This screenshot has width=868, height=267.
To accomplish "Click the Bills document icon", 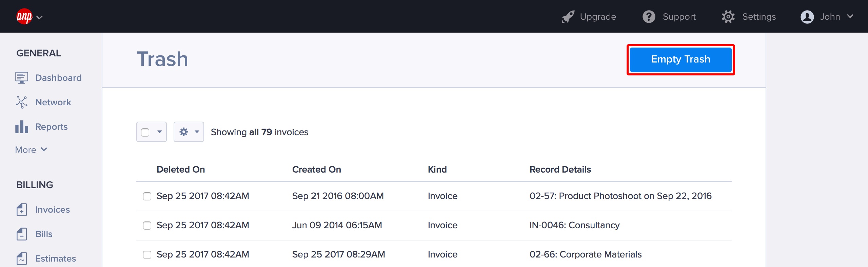I will 21,234.
